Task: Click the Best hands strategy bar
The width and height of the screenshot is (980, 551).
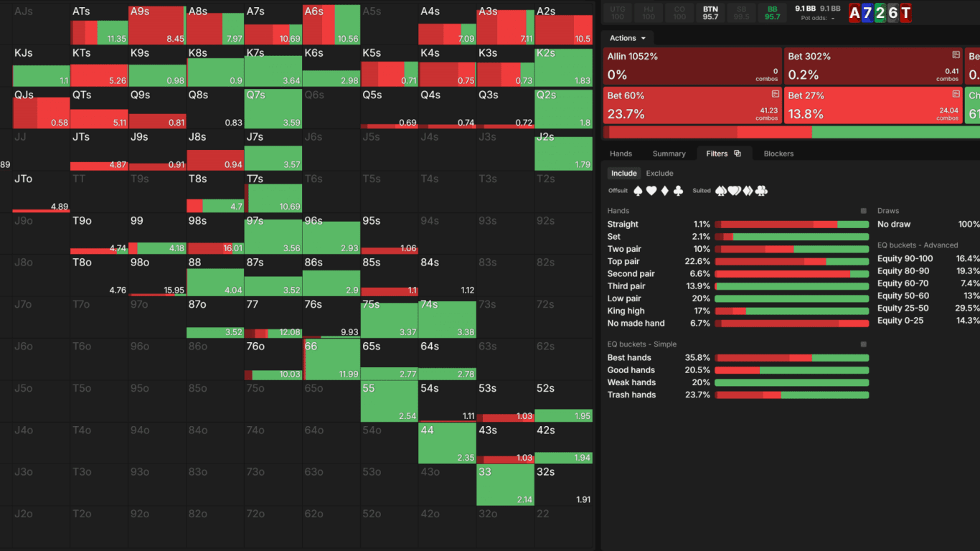Action: point(791,358)
